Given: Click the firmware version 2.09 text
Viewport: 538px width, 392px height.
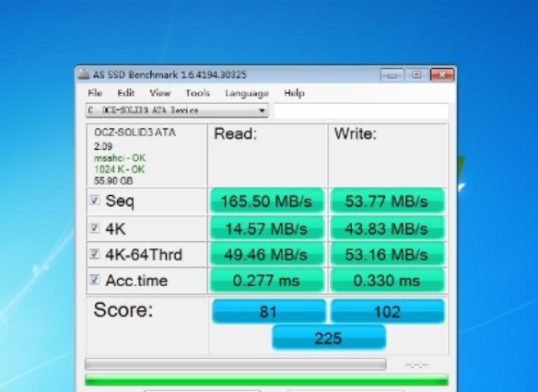Looking at the screenshot, I should click(103, 146).
